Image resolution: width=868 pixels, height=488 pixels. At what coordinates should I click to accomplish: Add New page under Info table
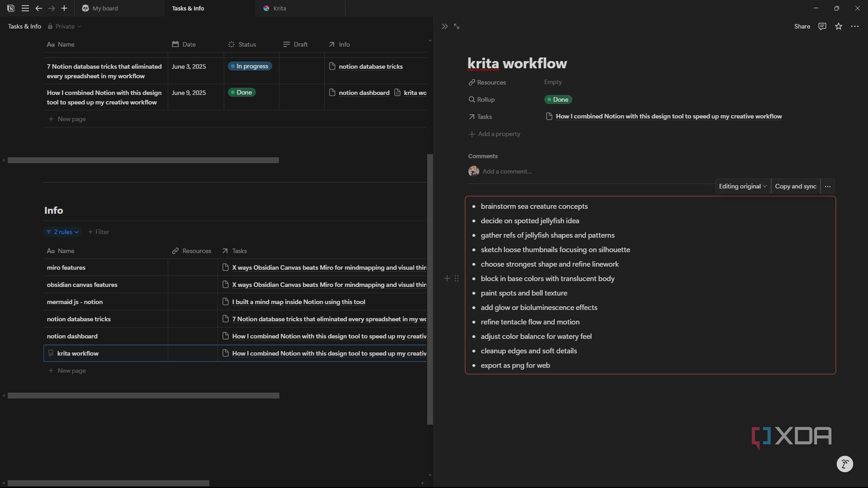click(67, 371)
